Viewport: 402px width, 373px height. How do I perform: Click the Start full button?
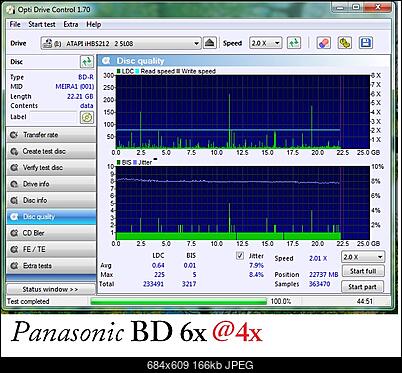tap(363, 271)
